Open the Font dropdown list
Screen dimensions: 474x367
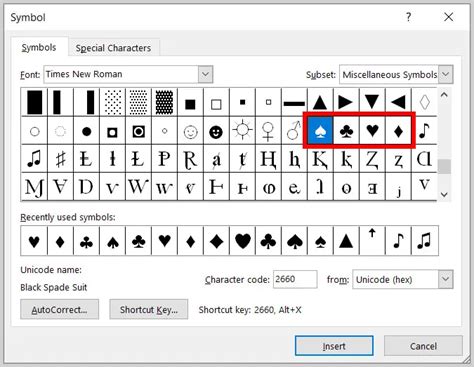click(x=205, y=74)
